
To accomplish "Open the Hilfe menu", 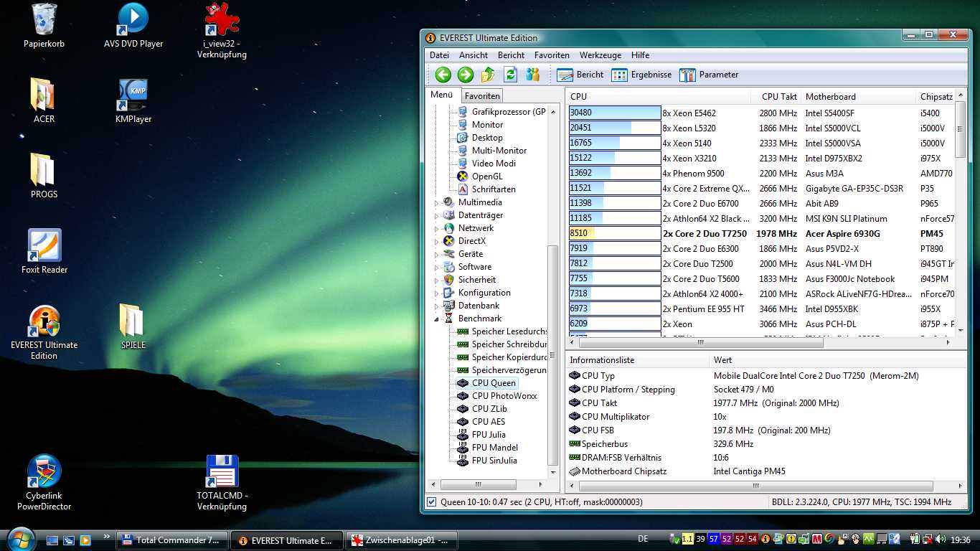I will (640, 55).
